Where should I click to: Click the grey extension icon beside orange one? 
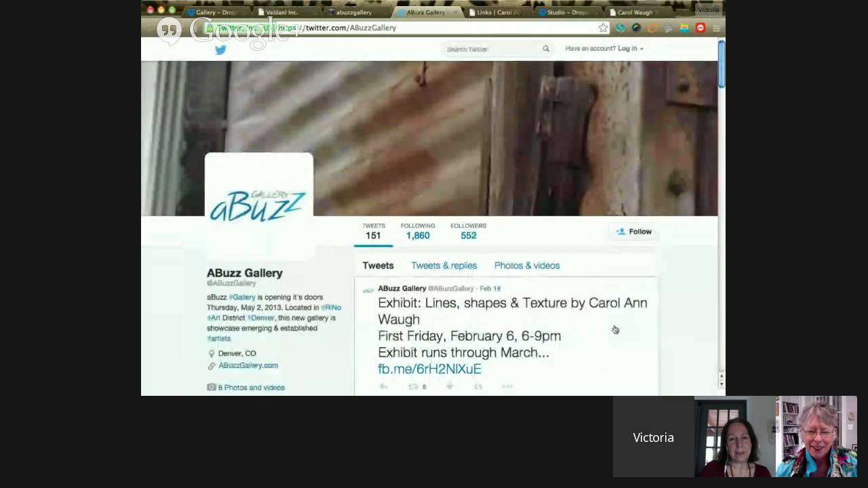(669, 28)
